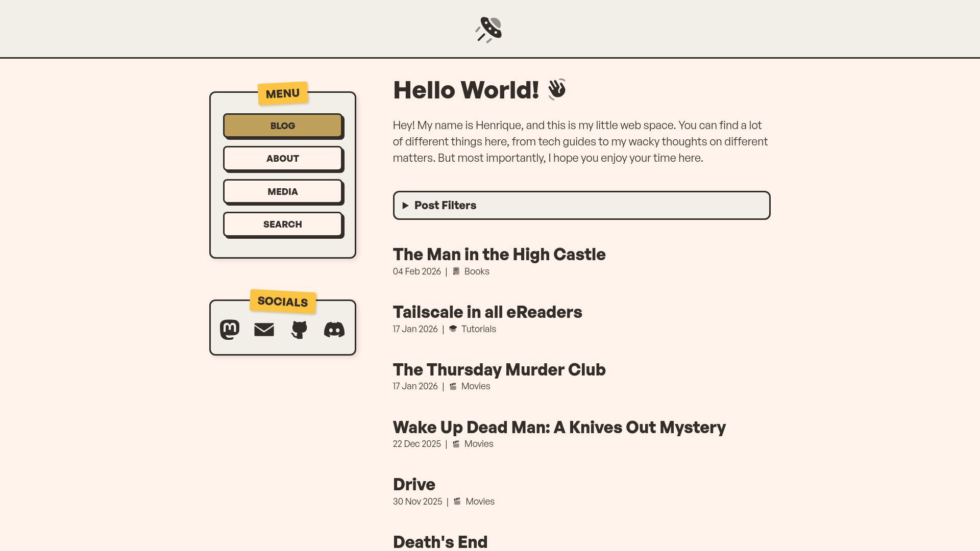Click the Tutorials category label
Image resolution: width=980 pixels, height=551 pixels.
pos(479,329)
